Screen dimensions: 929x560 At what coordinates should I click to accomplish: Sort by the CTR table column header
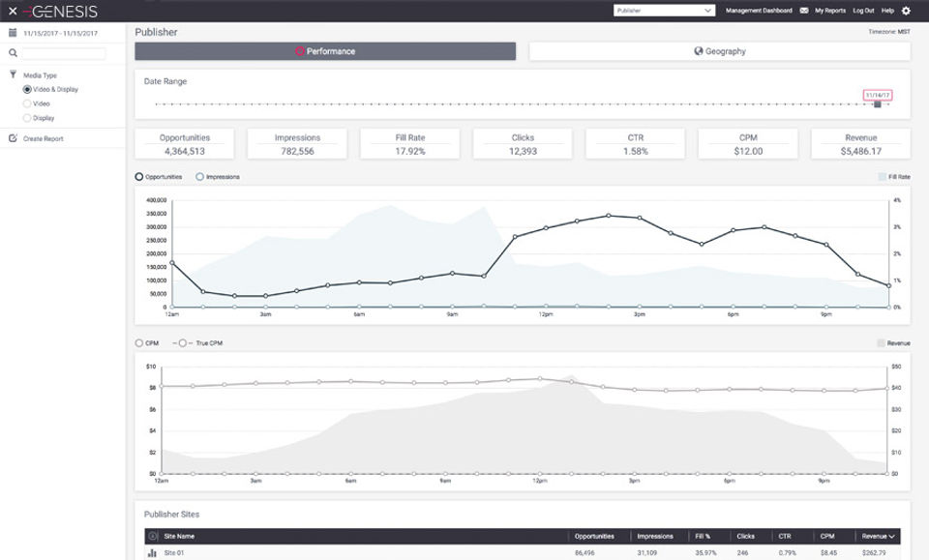click(x=785, y=537)
